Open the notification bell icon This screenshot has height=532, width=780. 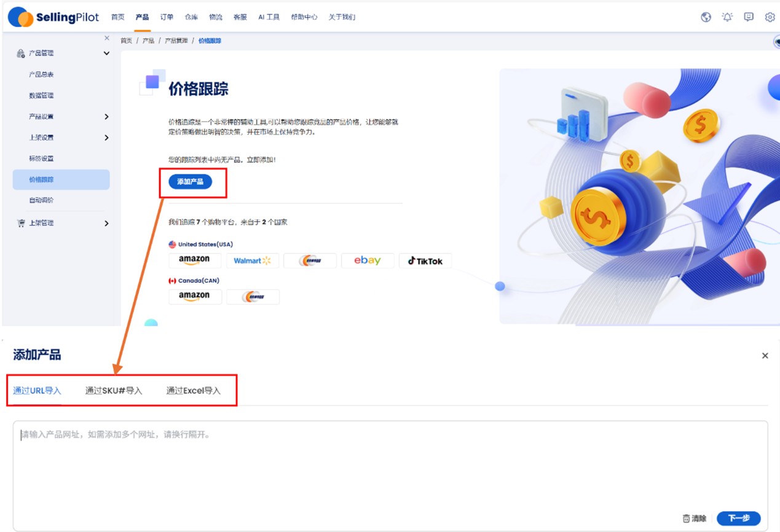click(727, 17)
